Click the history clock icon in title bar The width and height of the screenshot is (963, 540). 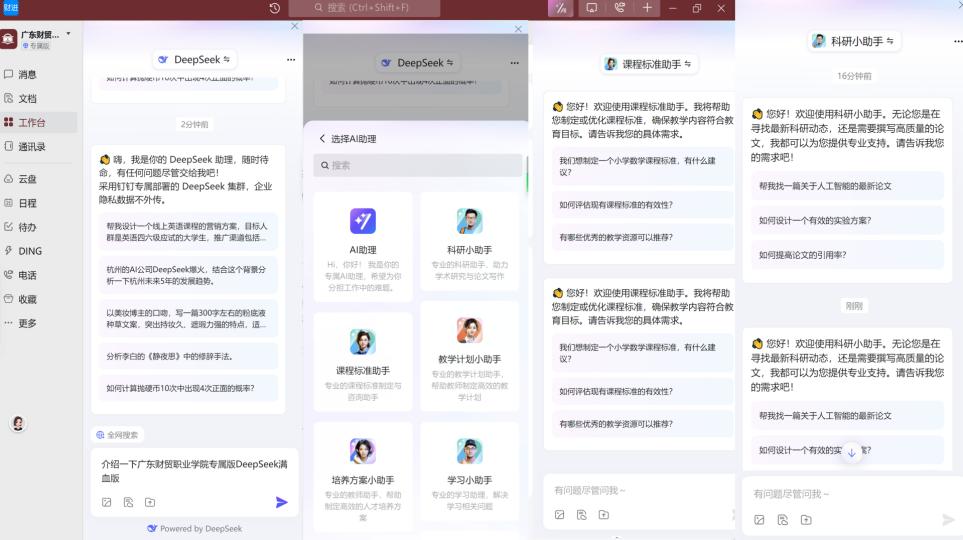[x=275, y=8]
